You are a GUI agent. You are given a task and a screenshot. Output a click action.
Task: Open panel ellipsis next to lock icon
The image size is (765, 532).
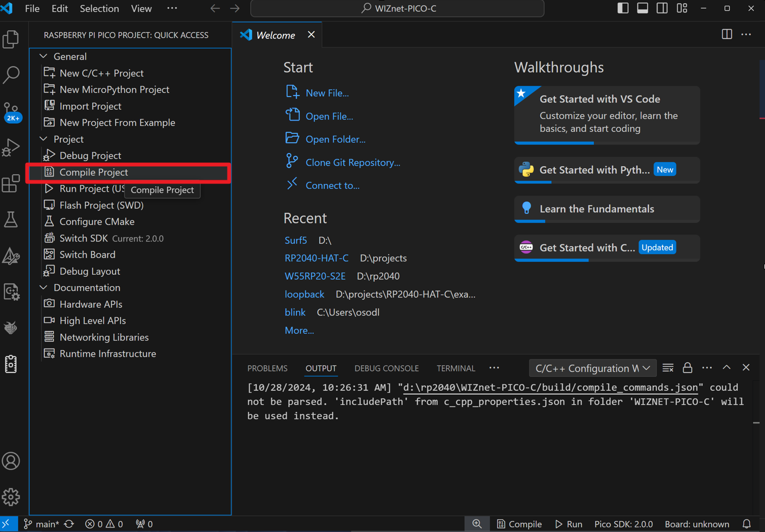707,368
